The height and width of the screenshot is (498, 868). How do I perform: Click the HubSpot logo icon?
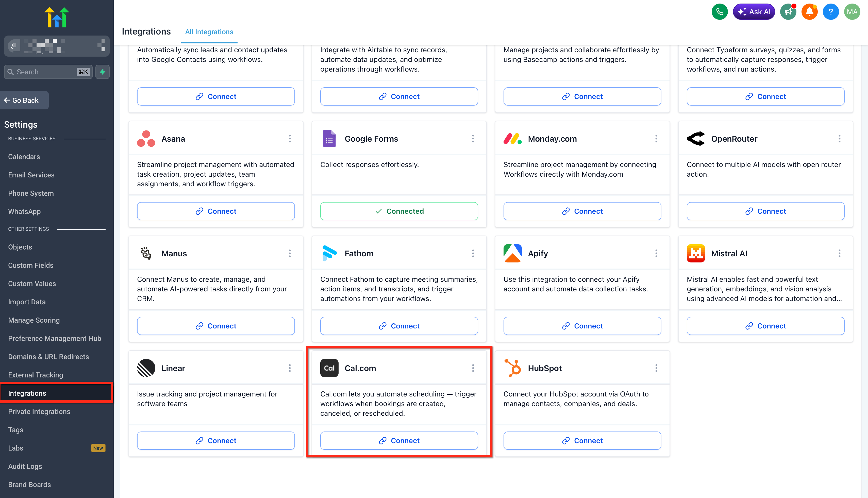[512, 368]
